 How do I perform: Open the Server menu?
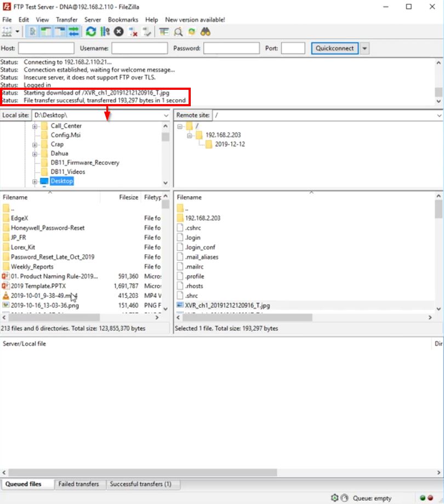(93, 20)
